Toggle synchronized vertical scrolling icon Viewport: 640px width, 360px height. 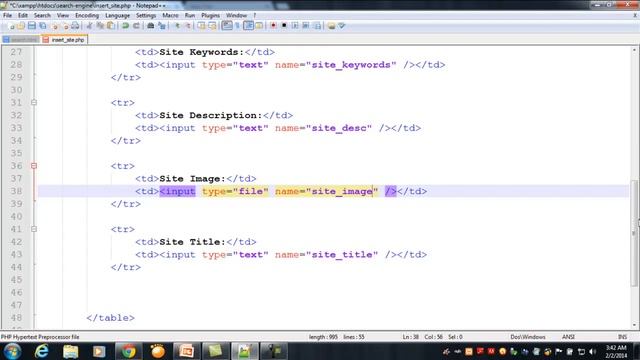click(x=202, y=26)
